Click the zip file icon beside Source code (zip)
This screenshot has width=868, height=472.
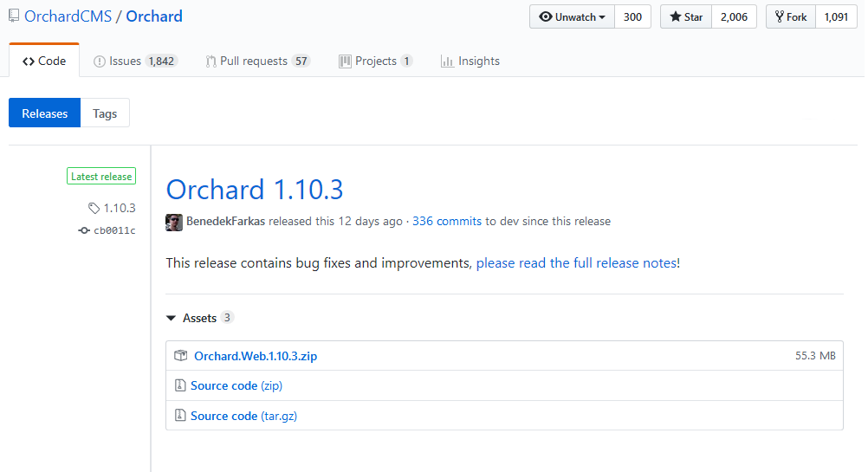tap(180, 385)
